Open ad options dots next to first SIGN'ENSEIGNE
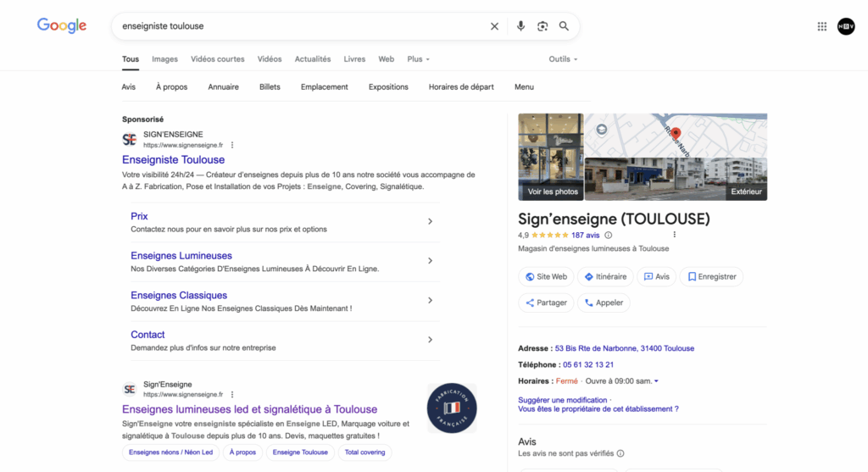Viewport: 868px width, 472px height. pyautogui.click(x=232, y=145)
